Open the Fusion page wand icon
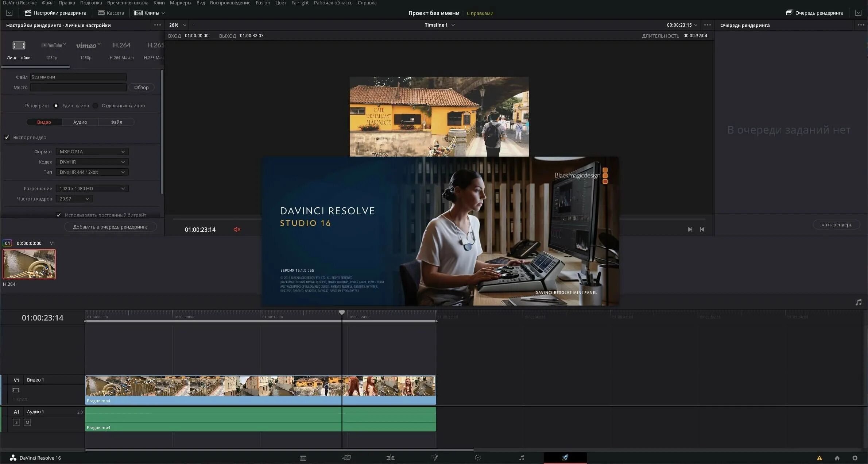868x464 pixels. [434, 457]
